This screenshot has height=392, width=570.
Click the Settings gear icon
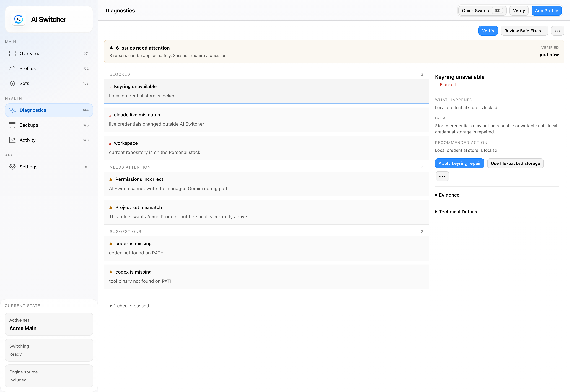point(12,167)
